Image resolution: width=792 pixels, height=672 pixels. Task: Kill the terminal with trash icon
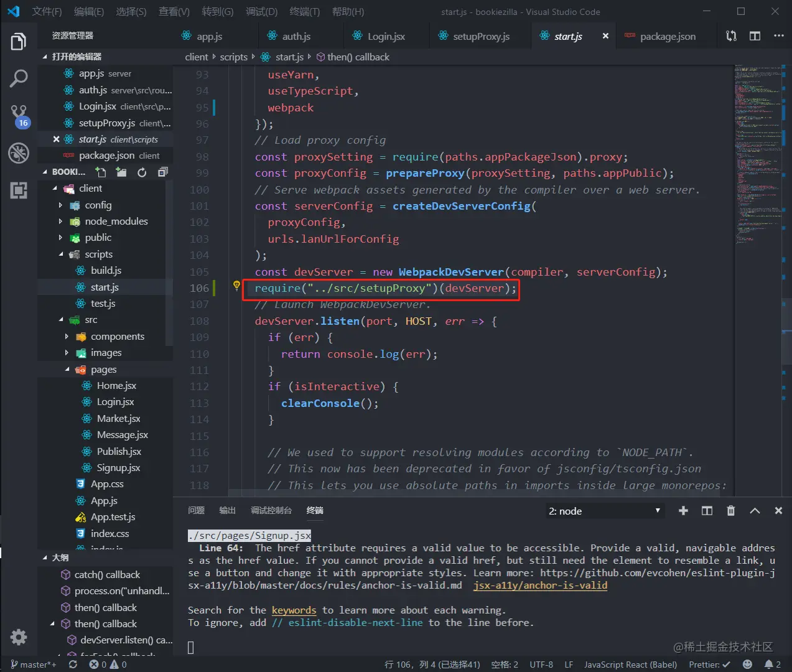point(731,511)
